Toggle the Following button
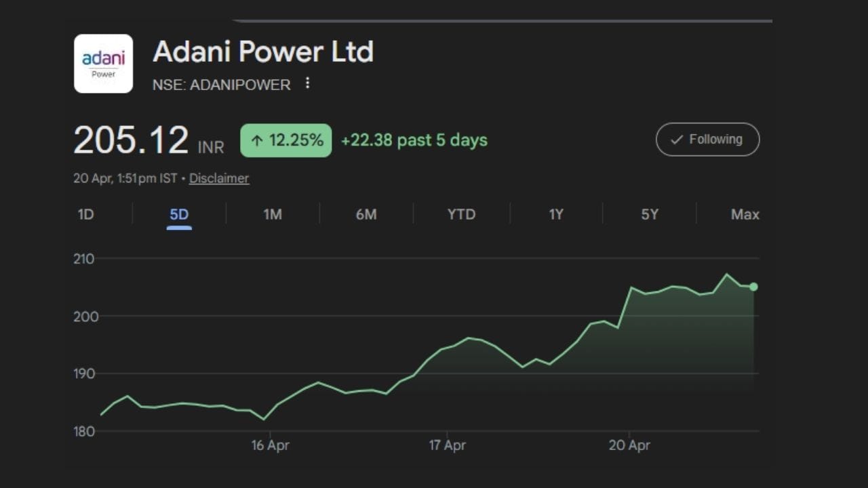This screenshot has width=868, height=488. (707, 140)
